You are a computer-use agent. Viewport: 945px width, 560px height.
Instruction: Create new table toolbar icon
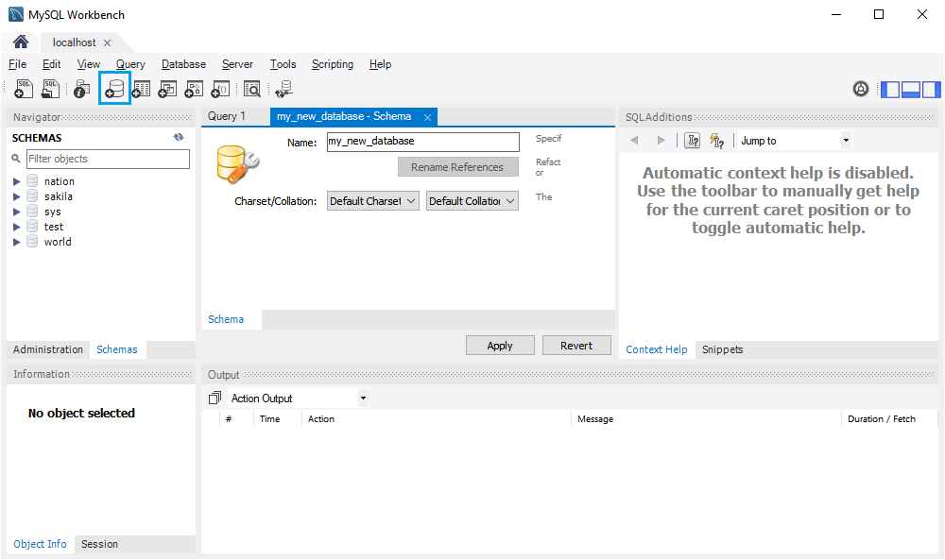click(141, 89)
